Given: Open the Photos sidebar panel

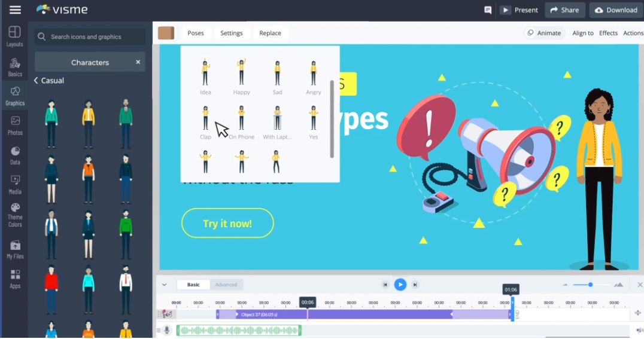Looking at the screenshot, I should point(15,126).
